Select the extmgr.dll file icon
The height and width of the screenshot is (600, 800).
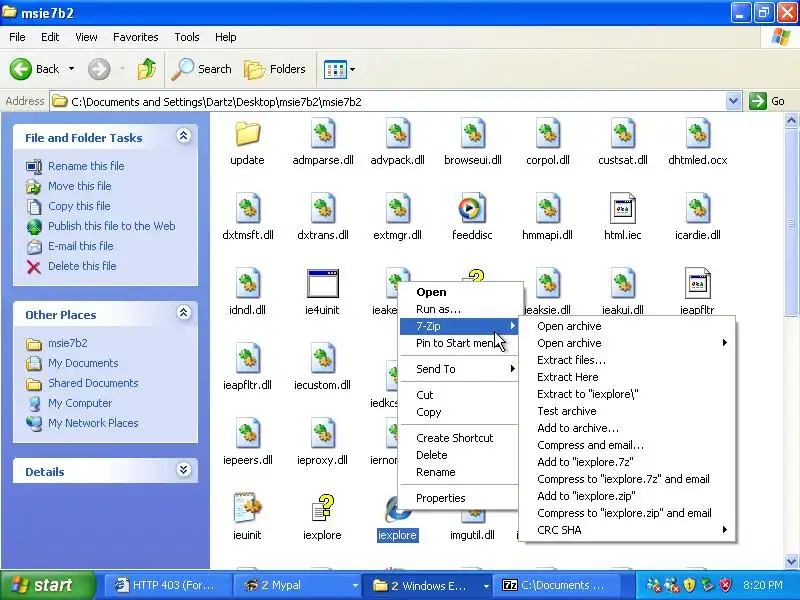[397, 209]
